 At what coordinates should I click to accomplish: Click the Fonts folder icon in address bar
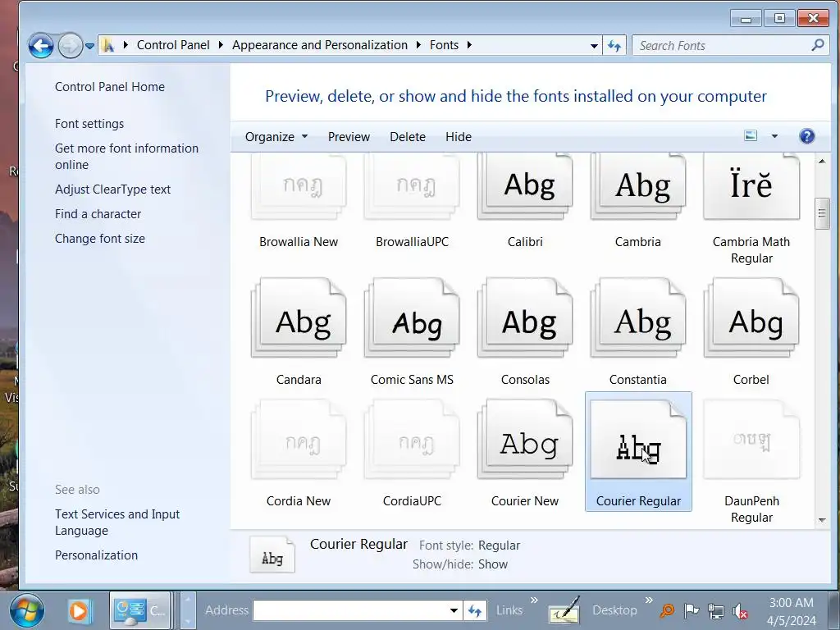[108, 46]
